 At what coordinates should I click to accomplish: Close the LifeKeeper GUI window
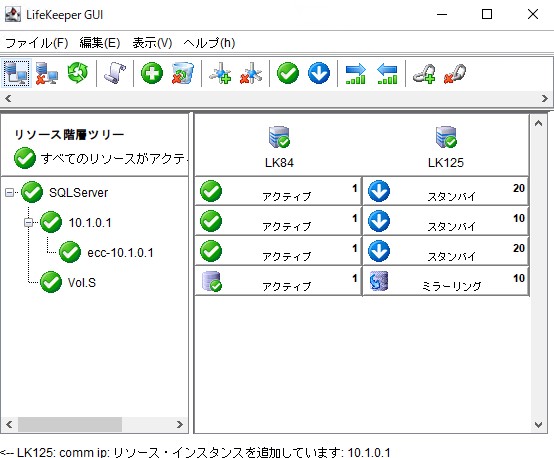point(532,14)
